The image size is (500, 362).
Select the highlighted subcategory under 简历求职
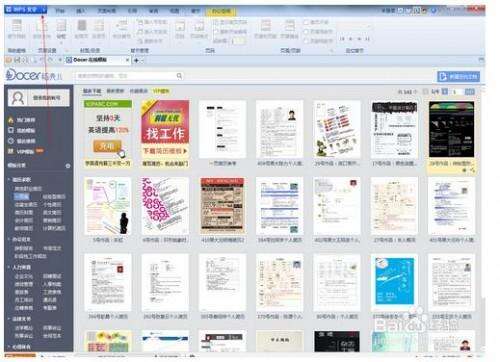click(21, 197)
